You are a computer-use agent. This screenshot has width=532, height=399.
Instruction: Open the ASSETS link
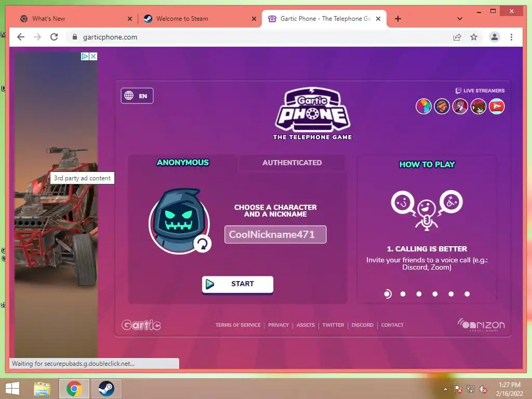point(305,325)
